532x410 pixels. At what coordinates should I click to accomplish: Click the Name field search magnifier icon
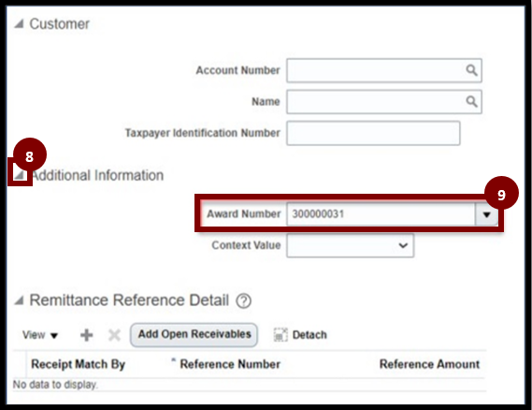471,101
